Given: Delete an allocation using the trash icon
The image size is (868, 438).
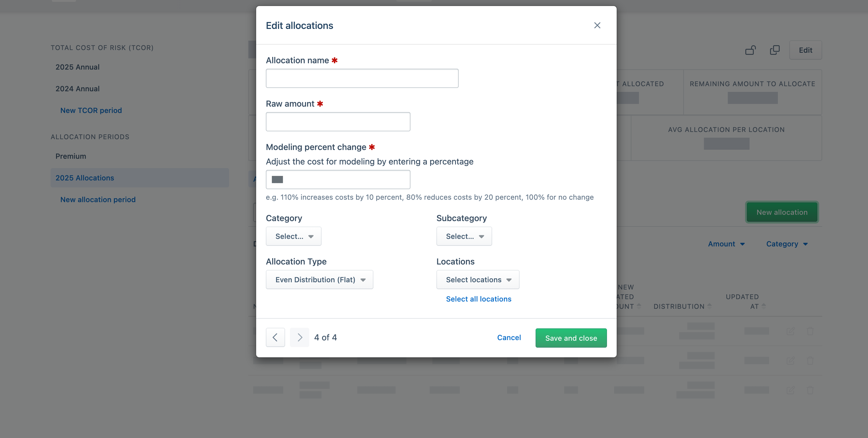Looking at the screenshot, I should click(x=810, y=331).
